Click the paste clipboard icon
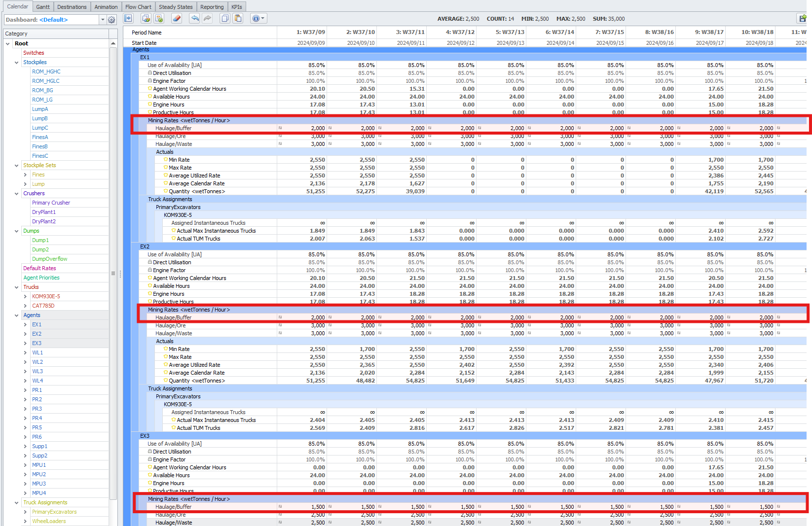This screenshot has width=812, height=526. point(238,19)
